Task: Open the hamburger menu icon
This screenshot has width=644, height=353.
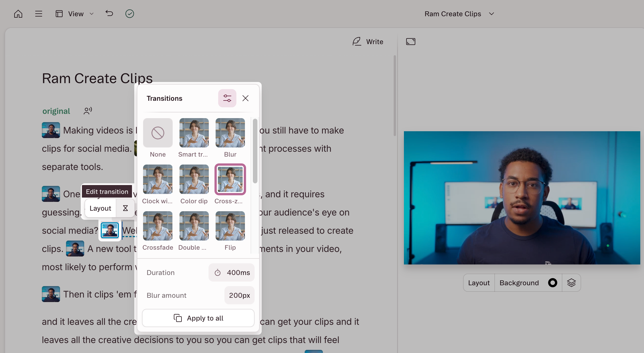Action: click(x=39, y=13)
